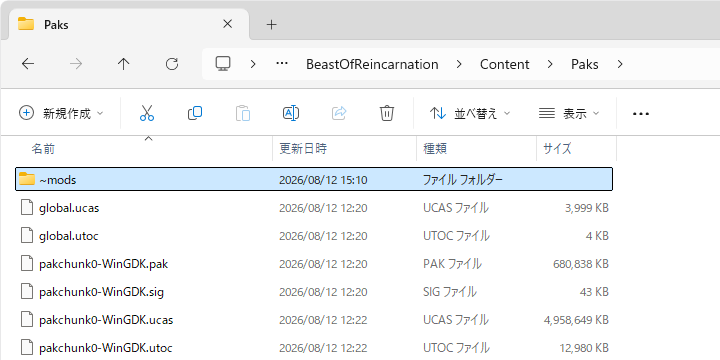The height and width of the screenshot is (360, 720).
Task: Click the size value 4,958,649 KB
Action: click(576, 320)
